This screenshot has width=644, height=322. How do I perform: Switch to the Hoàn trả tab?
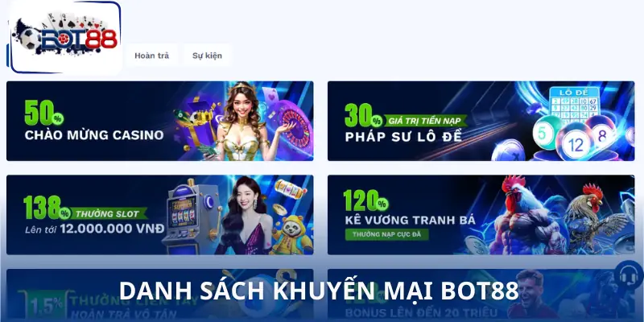(x=151, y=56)
